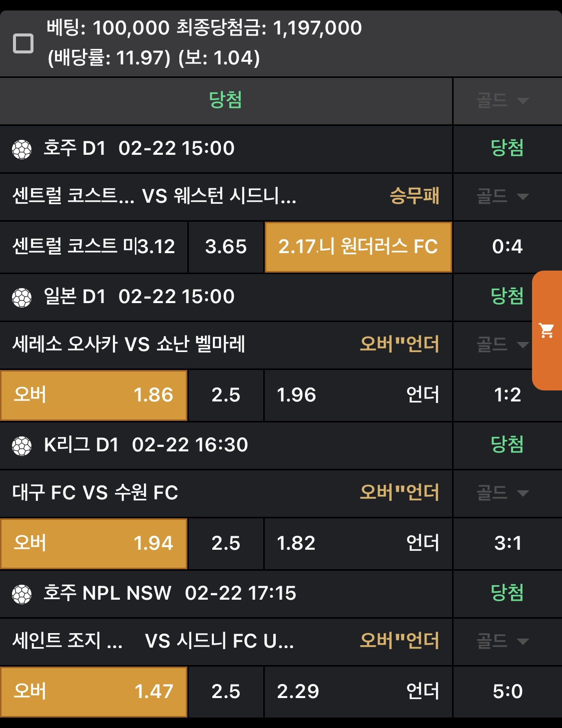Pick 언더 2.29 for 세인트 조지 match

(x=358, y=692)
